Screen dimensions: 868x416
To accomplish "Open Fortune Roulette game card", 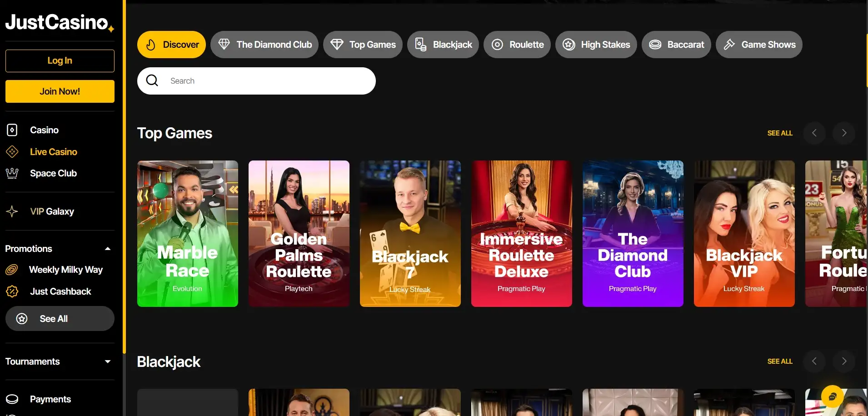I will point(836,234).
